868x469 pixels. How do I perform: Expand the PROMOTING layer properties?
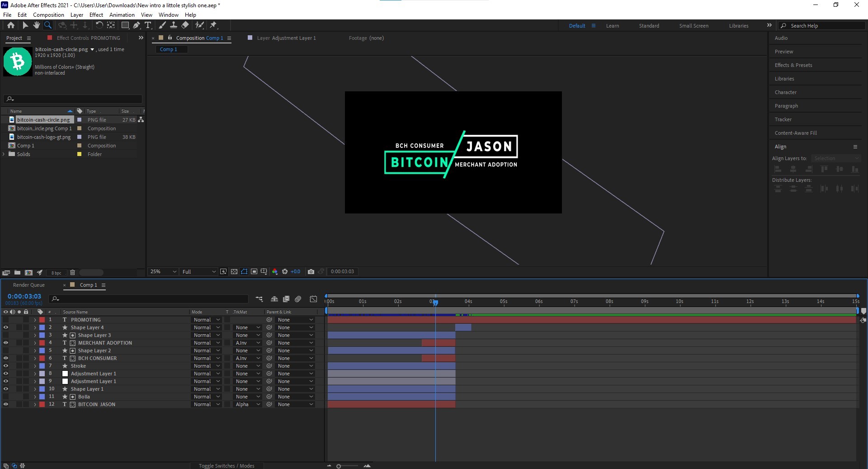coord(35,320)
